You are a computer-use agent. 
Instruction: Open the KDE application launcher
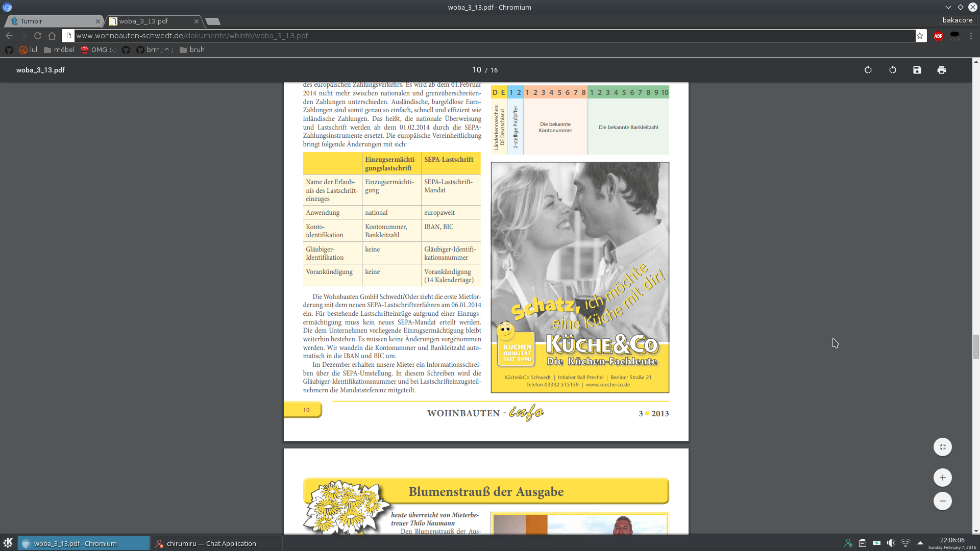pos(8,543)
